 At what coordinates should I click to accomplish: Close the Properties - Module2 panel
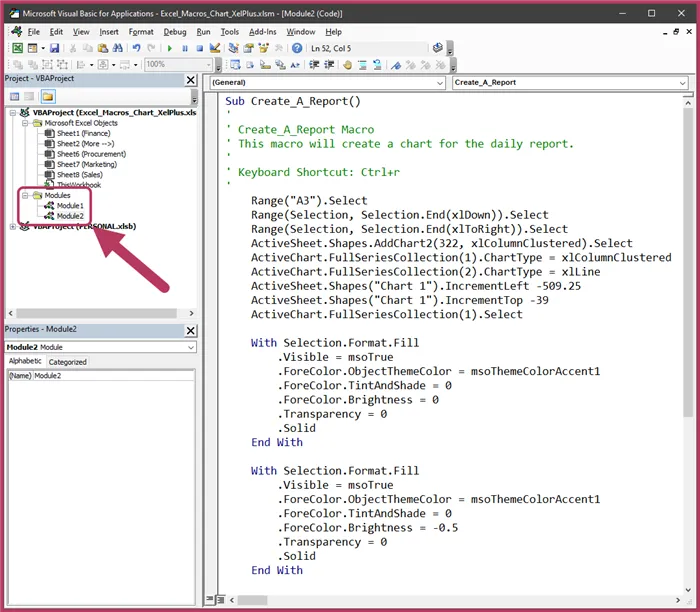[190, 330]
